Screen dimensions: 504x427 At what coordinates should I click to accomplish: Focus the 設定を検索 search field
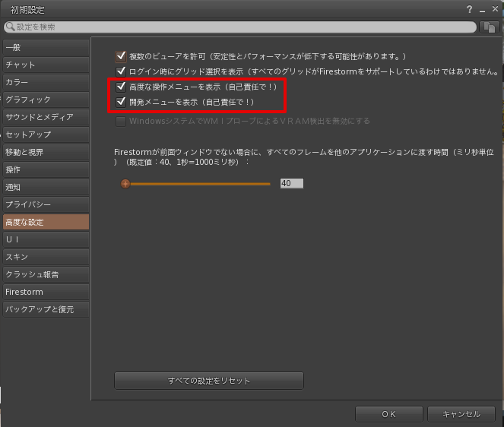pos(240,27)
